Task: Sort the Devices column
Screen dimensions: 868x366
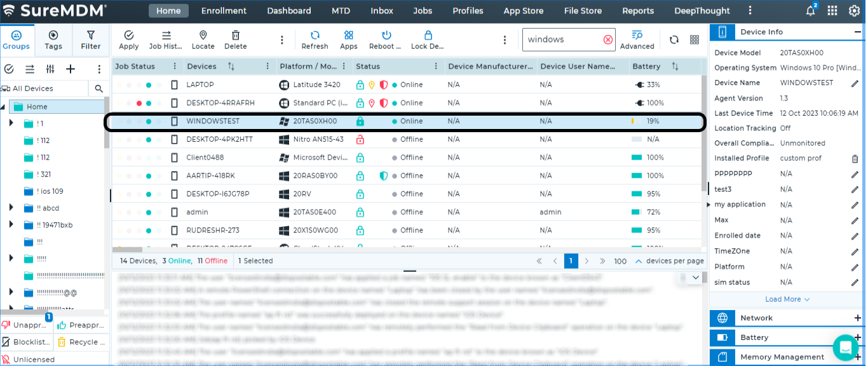Action: tap(231, 66)
